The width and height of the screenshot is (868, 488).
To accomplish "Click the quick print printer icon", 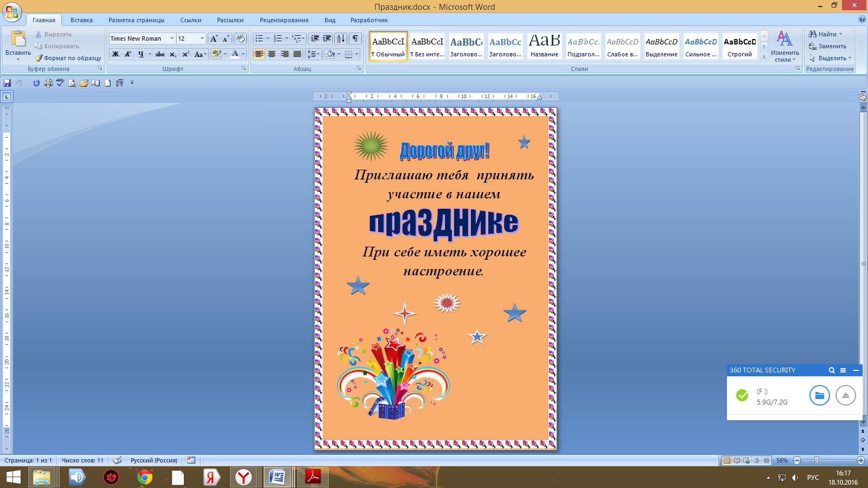I will [x=48, y=83].
